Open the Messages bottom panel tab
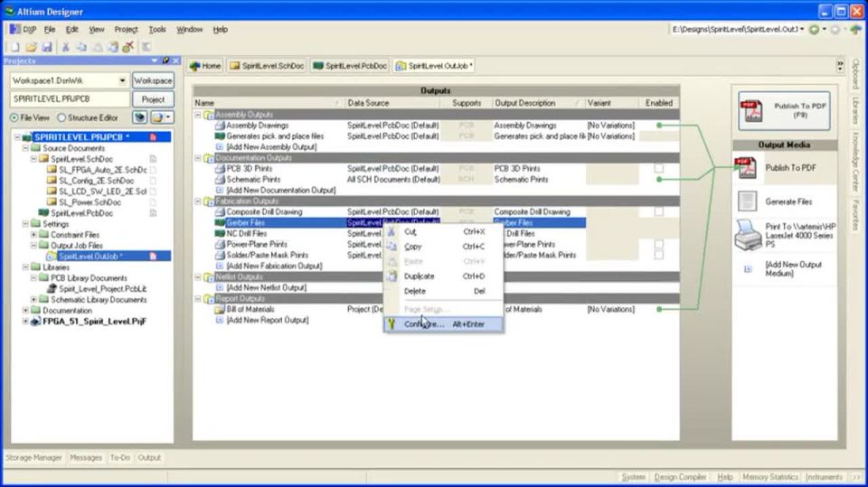868x487 pixels. (86, 458)
